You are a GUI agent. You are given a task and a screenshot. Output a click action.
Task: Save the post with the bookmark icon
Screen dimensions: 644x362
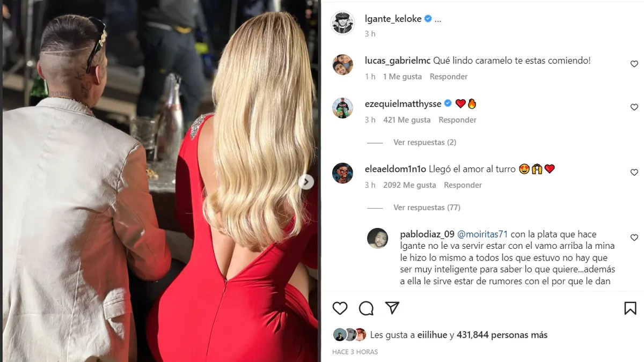coord(630,308)
